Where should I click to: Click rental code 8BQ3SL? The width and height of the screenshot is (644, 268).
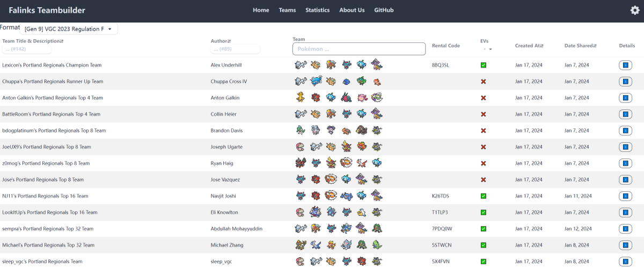click(441, 65)
